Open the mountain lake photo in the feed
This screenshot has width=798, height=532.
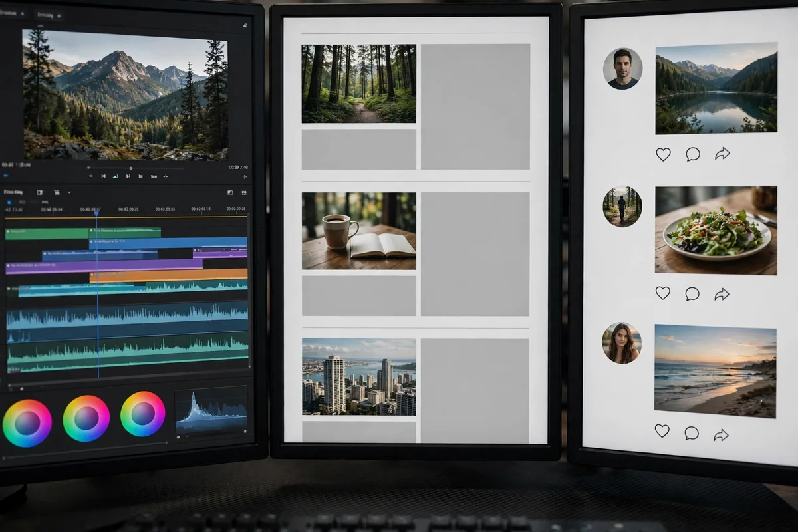716,88
